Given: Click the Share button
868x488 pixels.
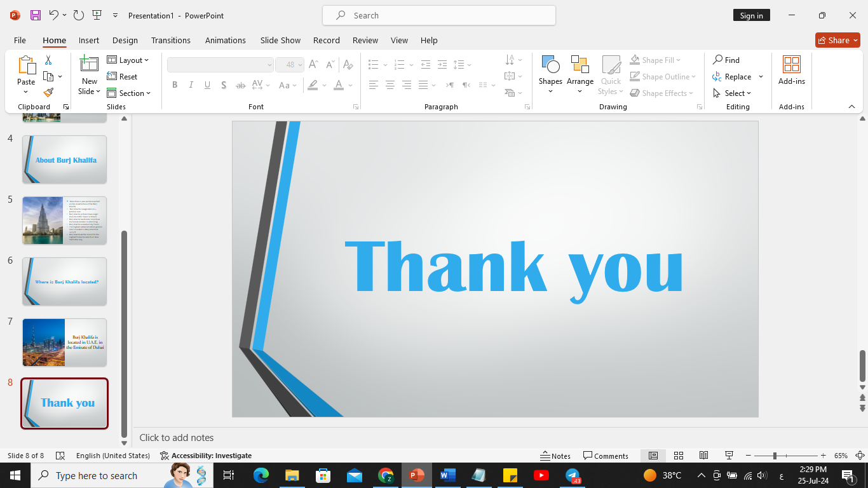Looking at the screenshot, I should [x=837, y=40].
